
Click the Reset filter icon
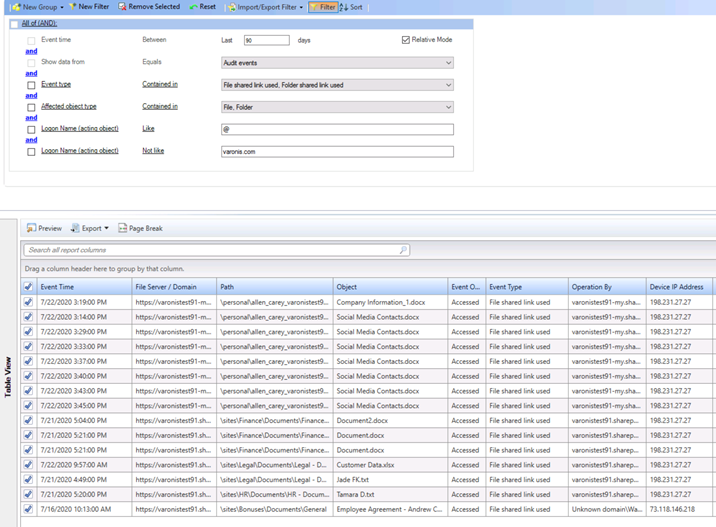point(193,7)
